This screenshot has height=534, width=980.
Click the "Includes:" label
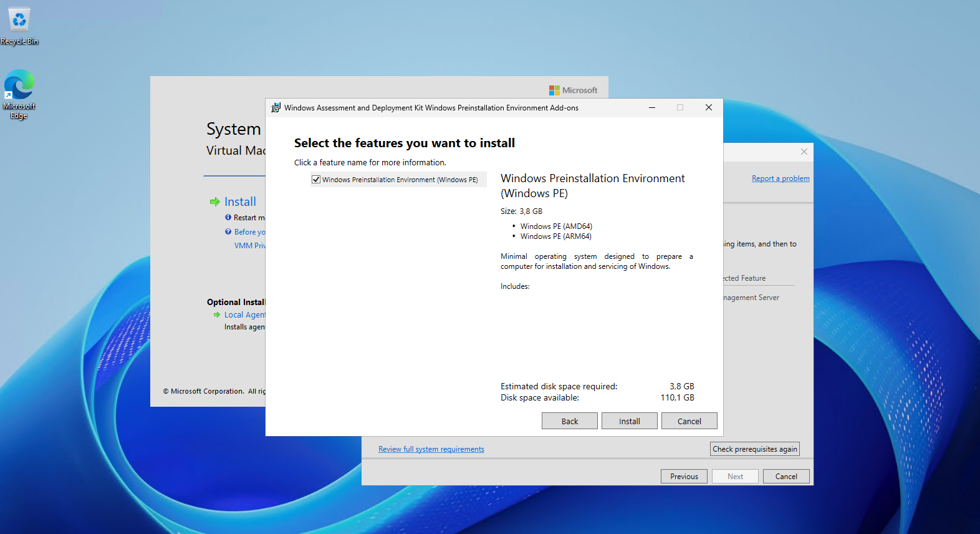click(515, 286)
